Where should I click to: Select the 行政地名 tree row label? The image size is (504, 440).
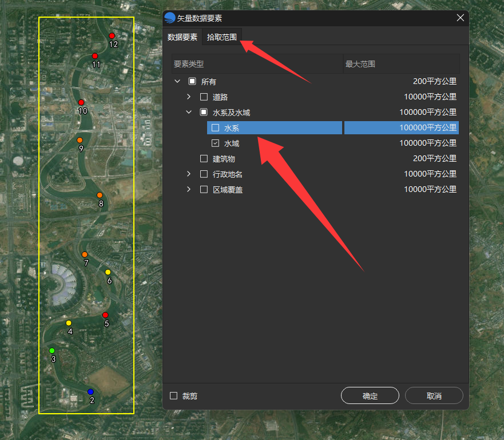click(x=227, y=174)
